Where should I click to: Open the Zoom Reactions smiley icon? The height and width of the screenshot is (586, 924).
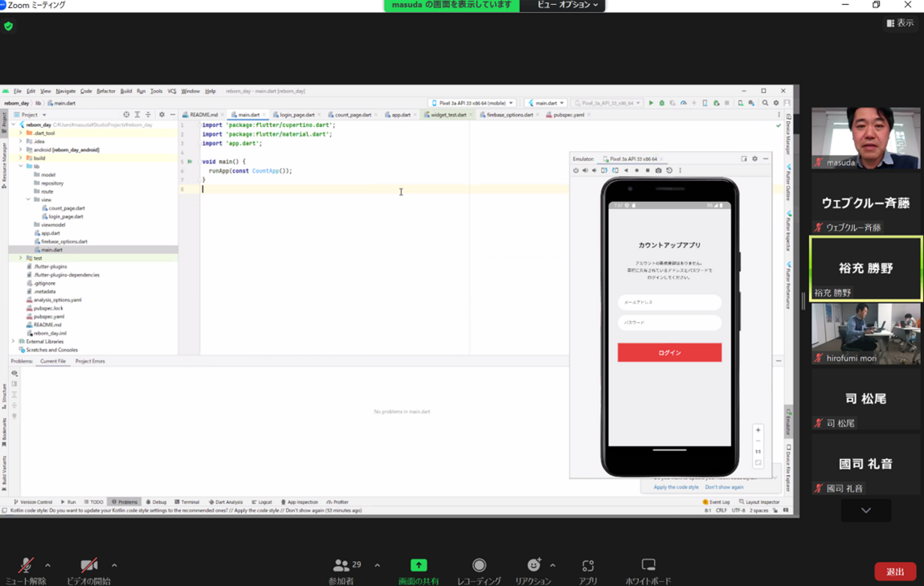533,565
